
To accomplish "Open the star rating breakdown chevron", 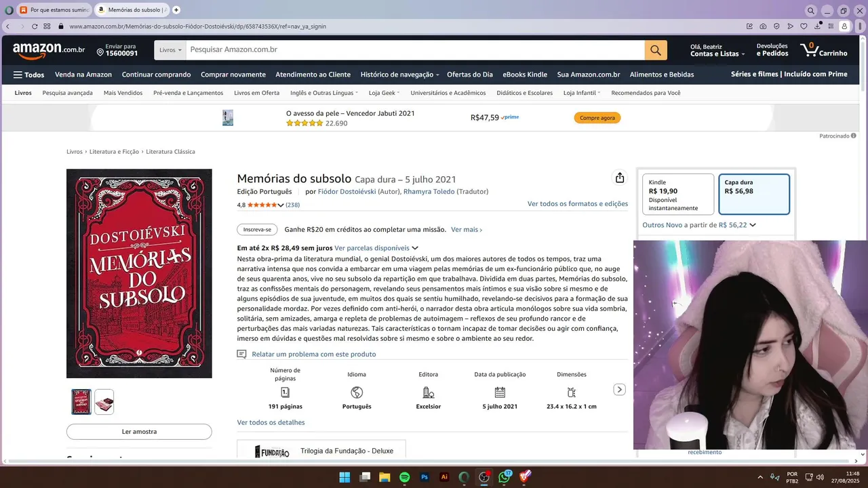I will tap(281, 205).
